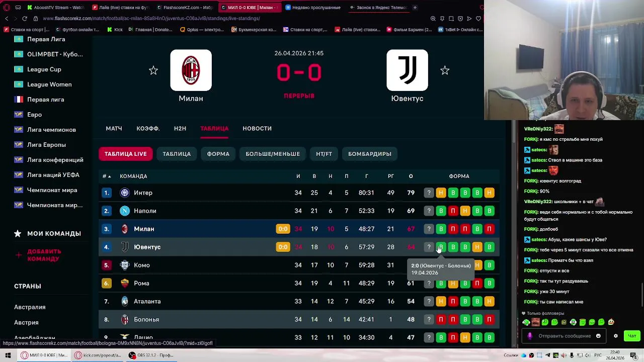Select the БОЛЬШЕ/МЕНЬШЕ filter

(x=273, y=154)
